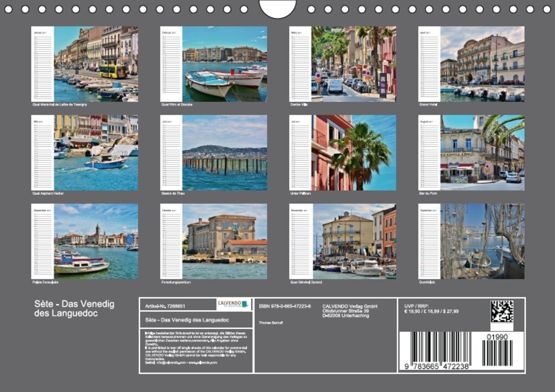
Task: Select the September Palais Consulaire harbor image
Action: [95, 241]
